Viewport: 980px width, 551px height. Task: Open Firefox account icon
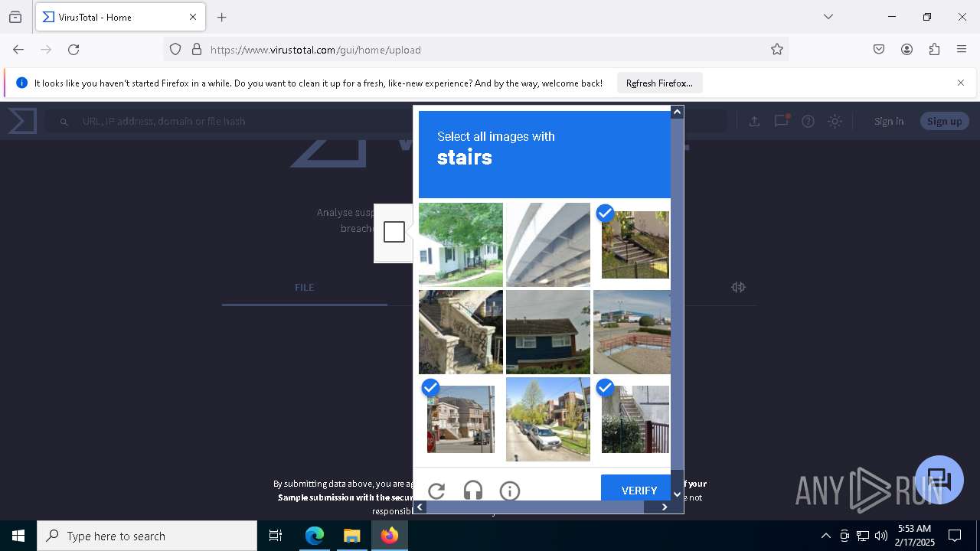(906, 50)
